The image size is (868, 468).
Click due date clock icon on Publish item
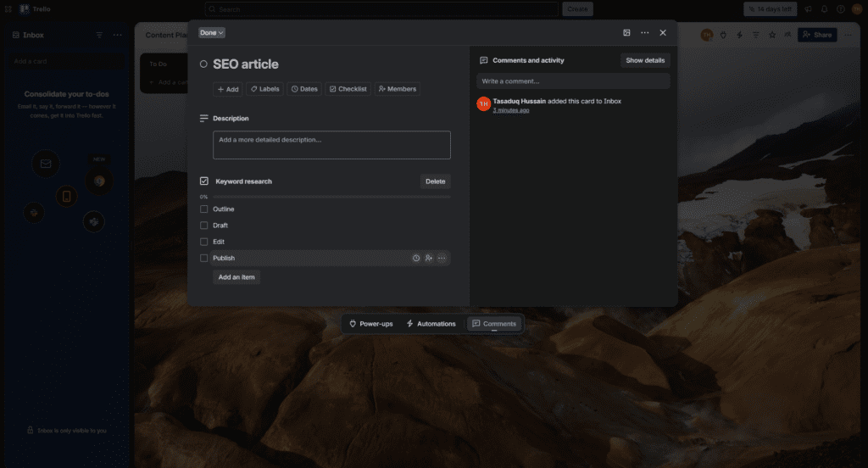[415, 258]
